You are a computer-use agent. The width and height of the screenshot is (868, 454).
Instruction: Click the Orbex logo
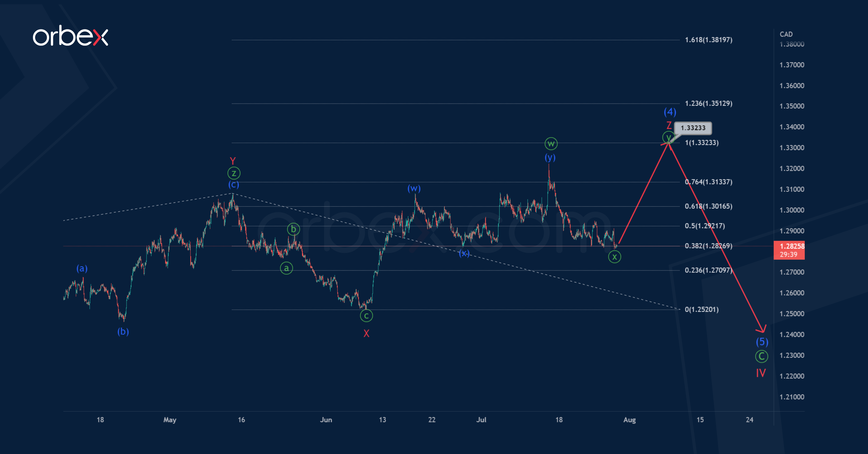[x=70, y=36]
